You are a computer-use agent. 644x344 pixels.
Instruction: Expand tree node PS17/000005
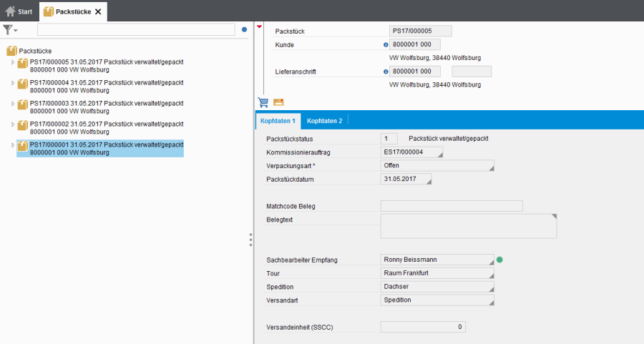pos(13,63)
